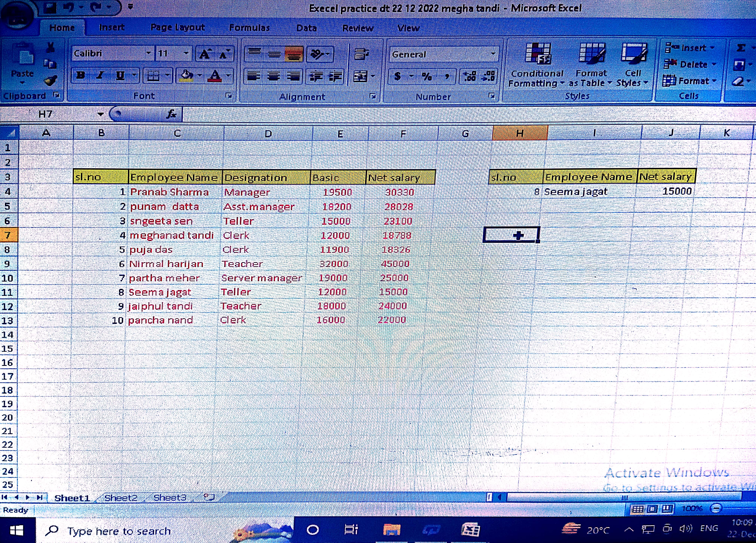Click the Percent Style icon

(427, 77)
